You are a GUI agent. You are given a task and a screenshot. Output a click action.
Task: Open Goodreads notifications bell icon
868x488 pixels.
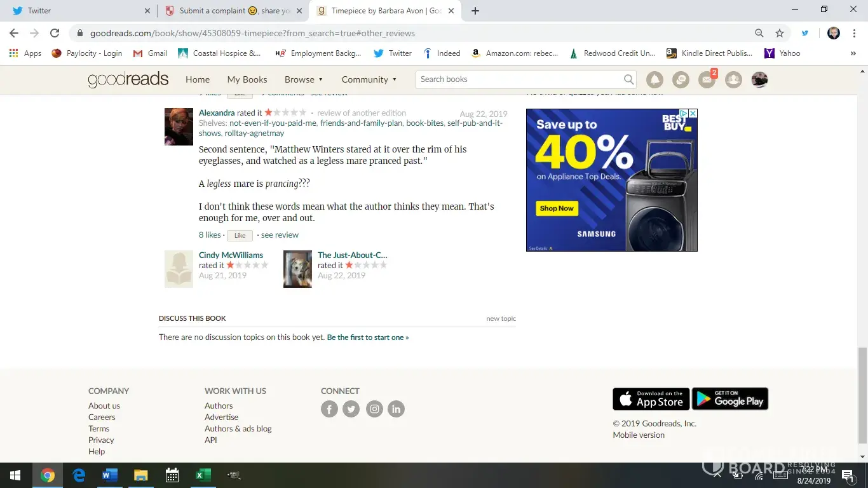[654, 79]
